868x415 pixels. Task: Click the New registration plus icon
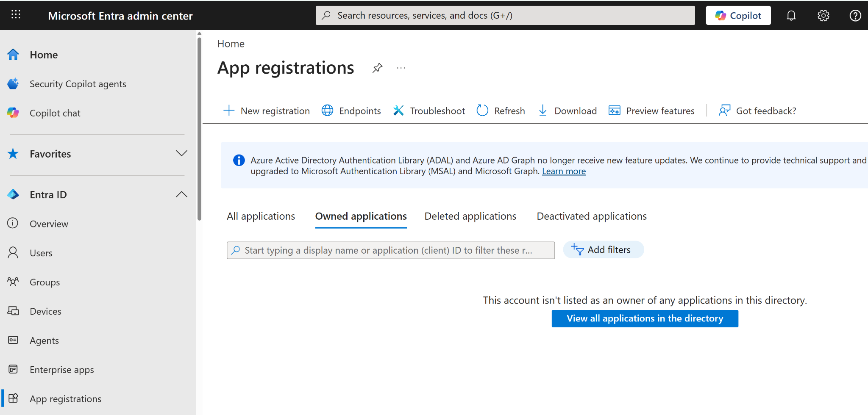229,111
